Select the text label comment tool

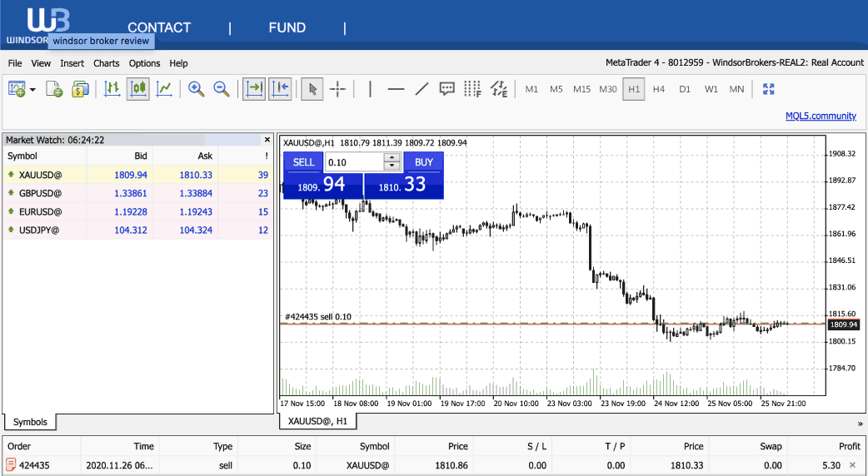coord(446,88)
